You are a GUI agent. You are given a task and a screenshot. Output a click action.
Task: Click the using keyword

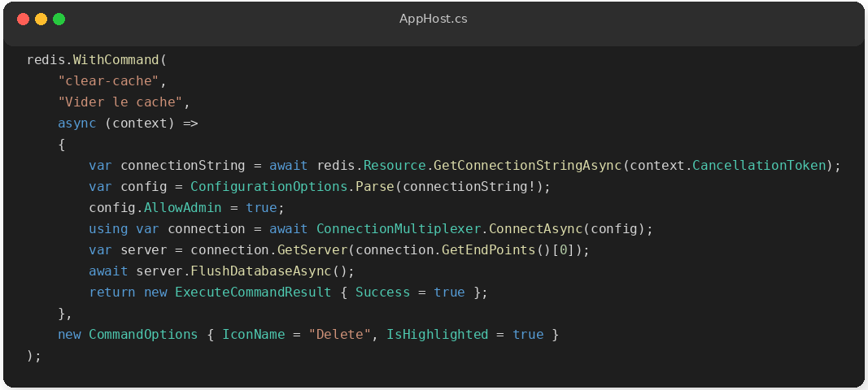coord(108,229)
